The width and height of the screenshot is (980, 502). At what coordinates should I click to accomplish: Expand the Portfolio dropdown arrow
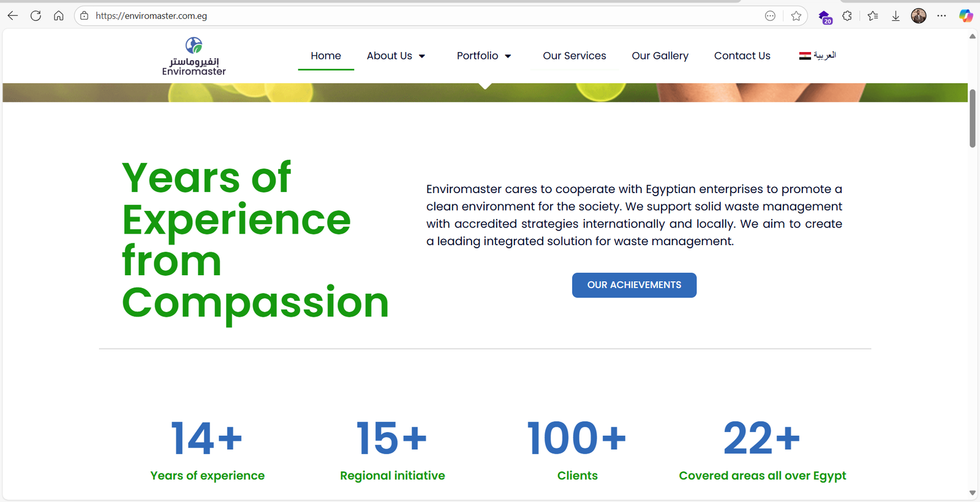point(508,56)
